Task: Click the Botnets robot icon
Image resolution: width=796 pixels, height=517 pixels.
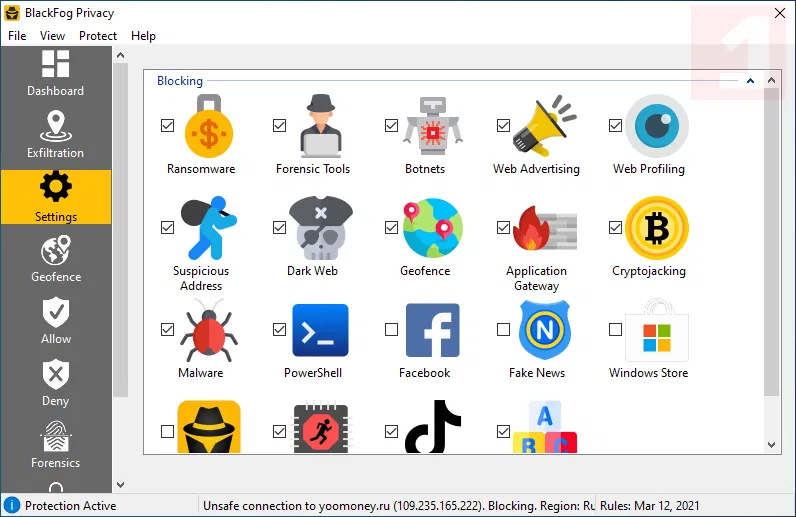Action: 433,126
